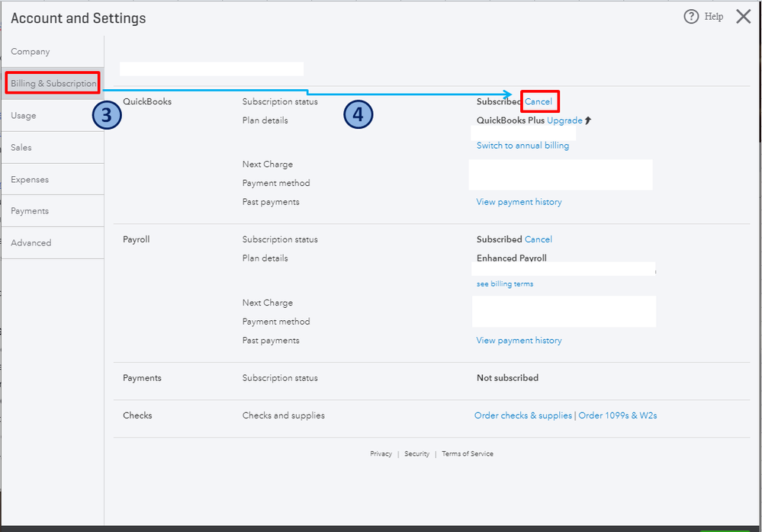Image resolution: width=762 pixels, height=532 pixels.
Task: Click the QuickBooks Plus Upgrade link
Action: pyautogui.click(x=564, y=120)
